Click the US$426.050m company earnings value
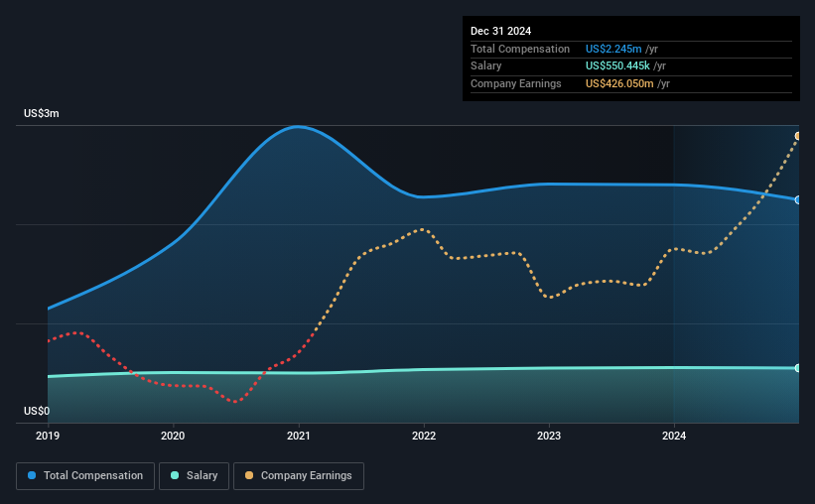 click(619, 83)
